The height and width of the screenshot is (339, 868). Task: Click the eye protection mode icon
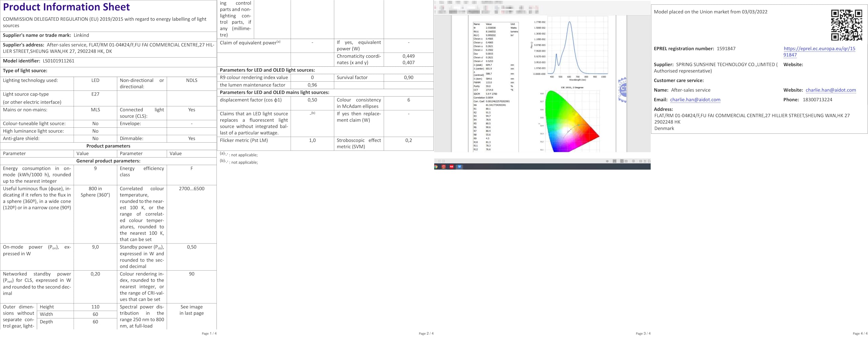point(607,161)
